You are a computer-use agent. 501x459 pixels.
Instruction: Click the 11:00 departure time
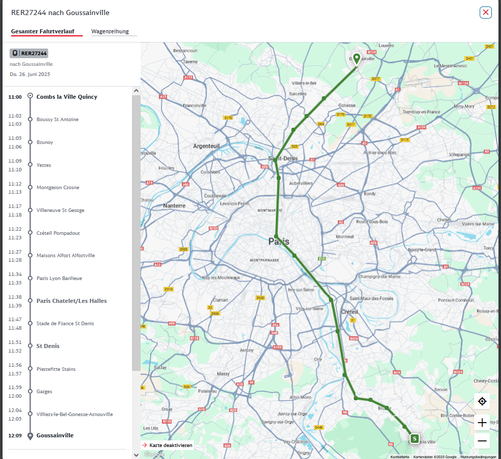[x=15, y=97]
